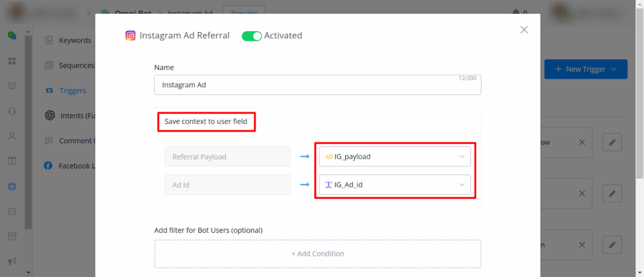This screenshot has height=277, width=644.
Task: Click Add Condition for bot user filter
Action: 318,254
